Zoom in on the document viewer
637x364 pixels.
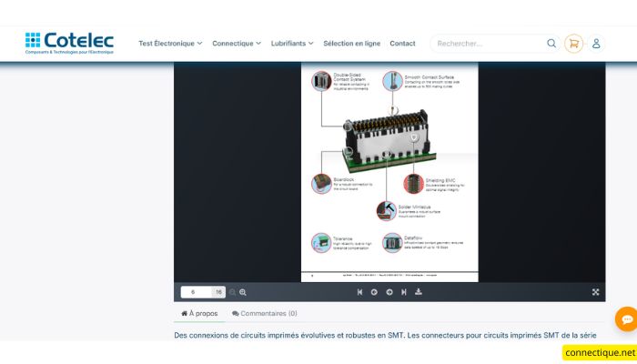(x=243, y=292)
